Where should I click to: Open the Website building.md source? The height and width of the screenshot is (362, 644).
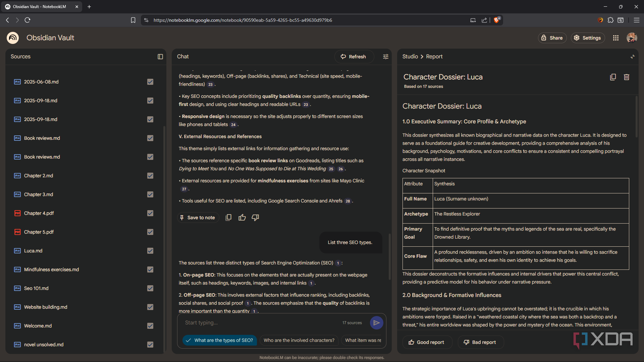[x=46, y=307]
